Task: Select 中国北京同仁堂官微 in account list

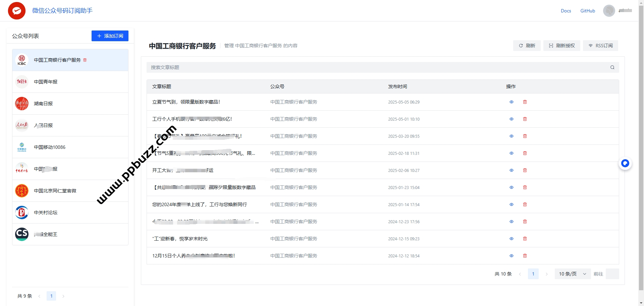Action: point(70,191)
